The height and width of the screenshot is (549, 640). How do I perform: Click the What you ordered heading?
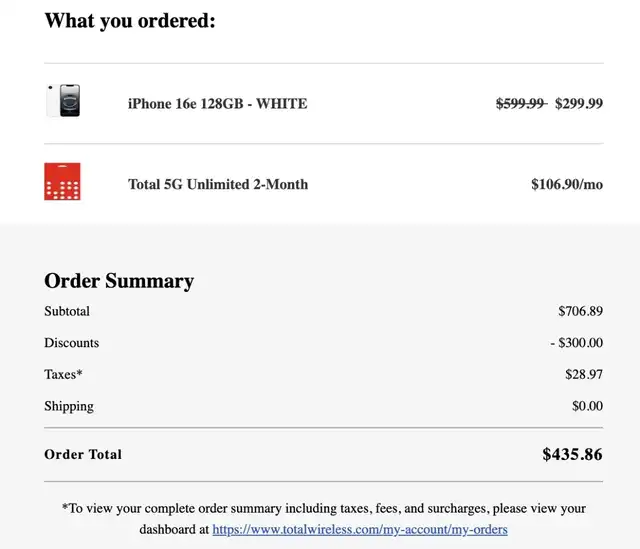click(130, 21)
